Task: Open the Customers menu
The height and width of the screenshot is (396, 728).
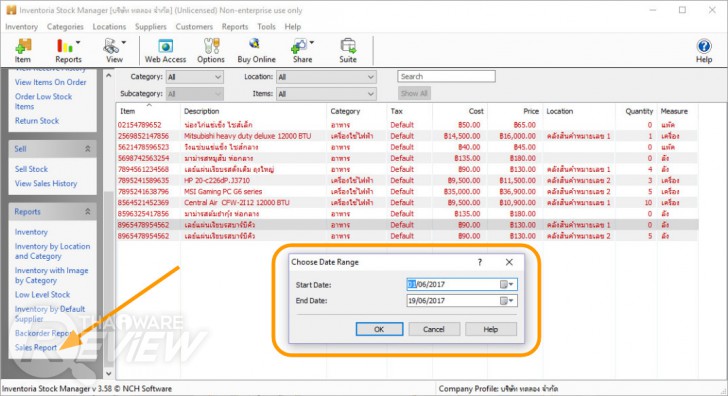Action: 194,27
